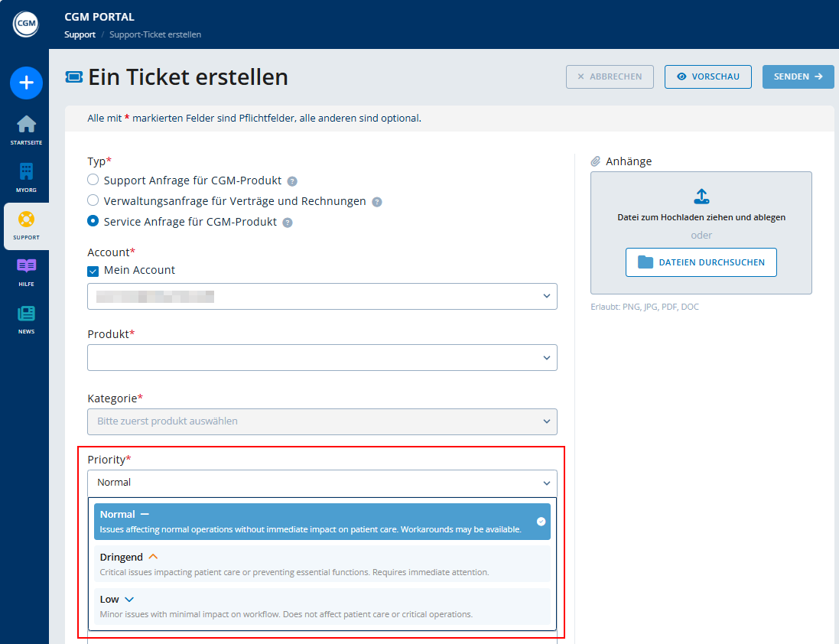Click the file drop zone text

tap(701, 217)
